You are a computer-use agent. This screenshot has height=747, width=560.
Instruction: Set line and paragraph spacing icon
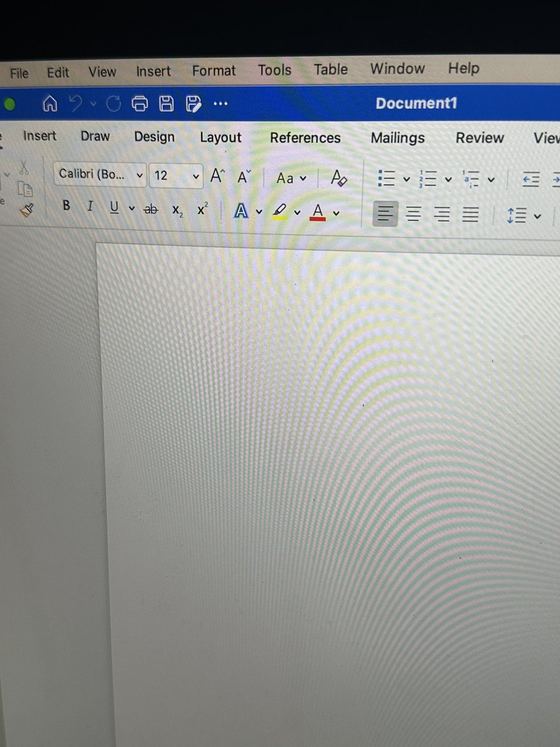[517, 215]
